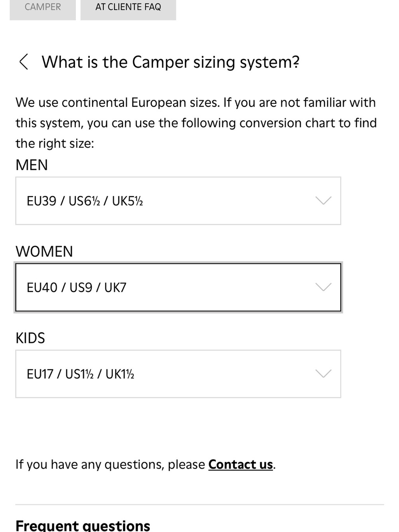The image size is (399, 532).
Task: Expand the WOMEN size dropdown
Action: [x=178, y=287]
